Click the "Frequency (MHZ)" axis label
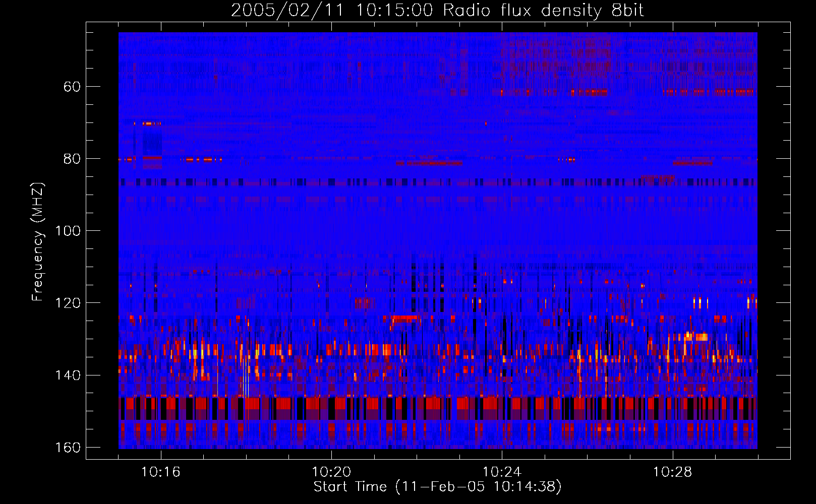The image size is (816, 504). coord(38,242)
